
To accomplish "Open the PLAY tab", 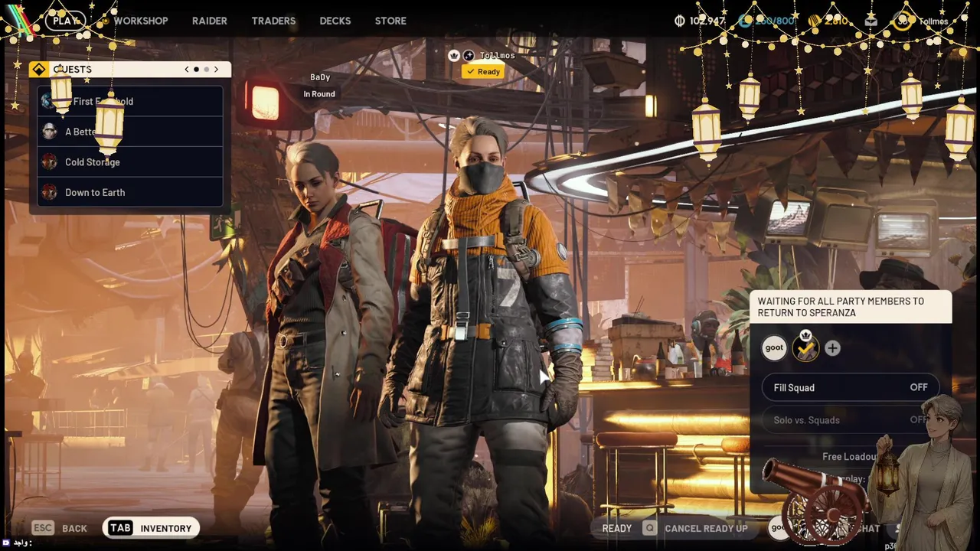I will (64, 21).
